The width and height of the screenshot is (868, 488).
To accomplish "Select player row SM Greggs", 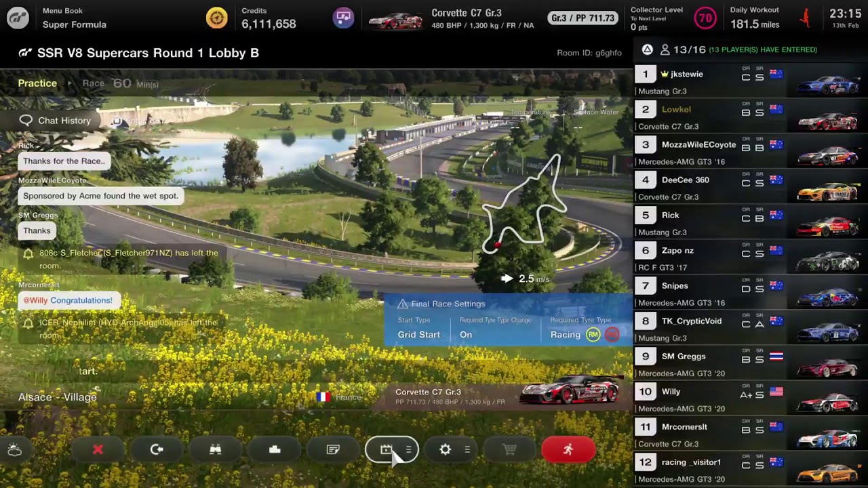I will [x=751, y=363].
